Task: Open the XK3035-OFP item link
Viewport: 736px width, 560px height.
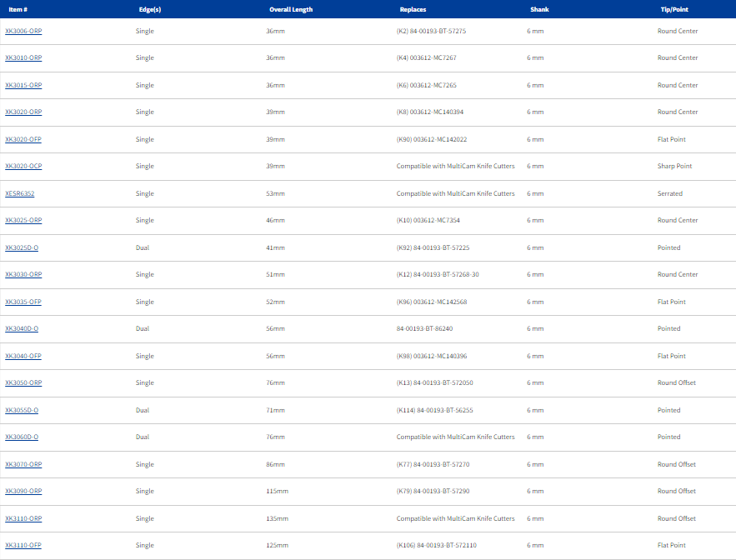Action: (23, 302)
